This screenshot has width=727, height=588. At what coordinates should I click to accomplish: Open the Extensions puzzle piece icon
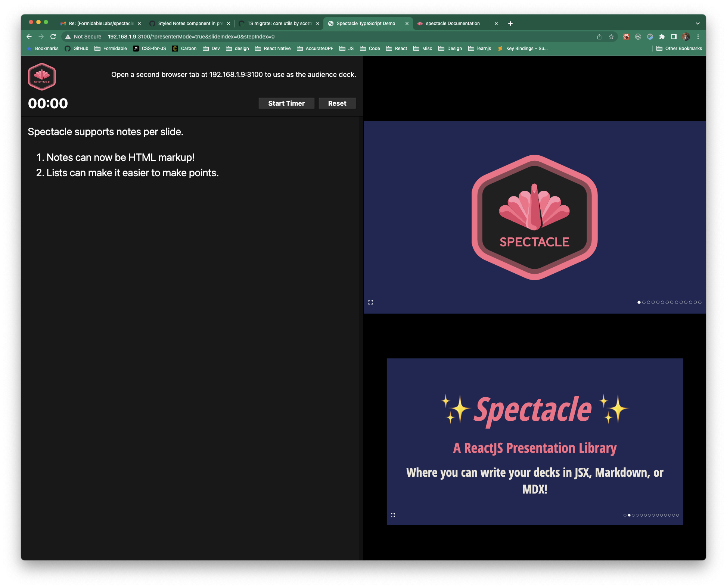pyautogui.click(x=662, y=37)
